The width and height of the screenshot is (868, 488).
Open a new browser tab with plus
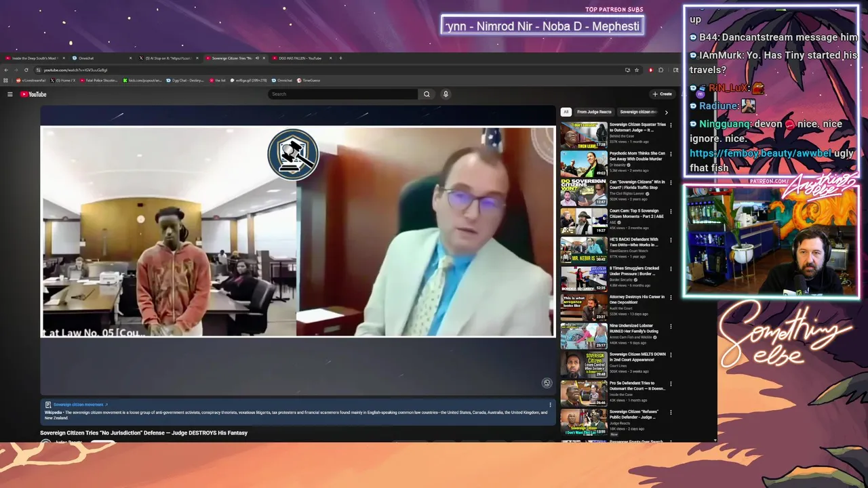point(340,58)
